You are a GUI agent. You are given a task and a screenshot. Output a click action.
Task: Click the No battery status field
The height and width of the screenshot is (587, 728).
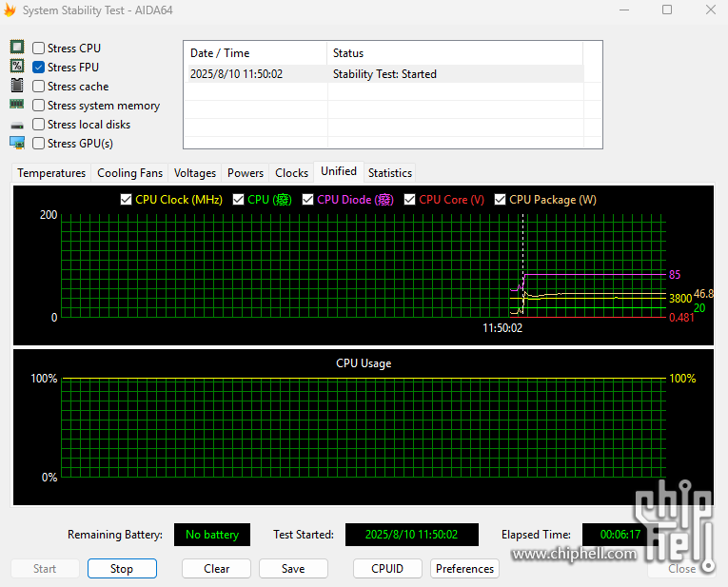tap(212, 535)
